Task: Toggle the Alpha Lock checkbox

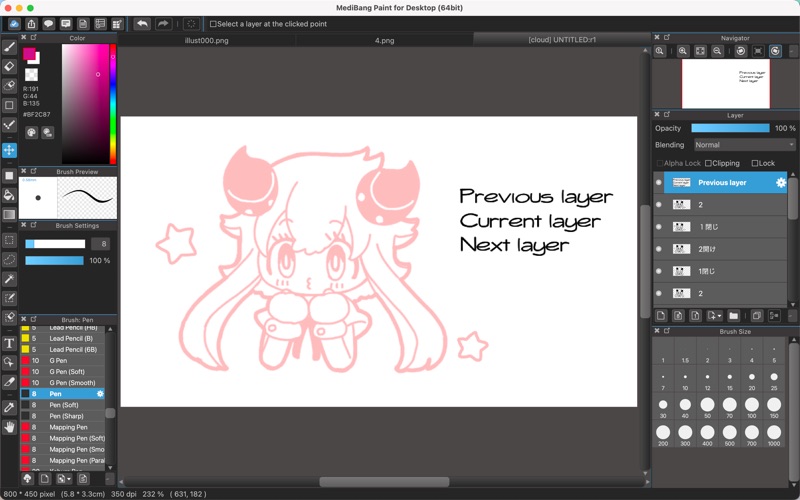Action: [x=660, y=163]
